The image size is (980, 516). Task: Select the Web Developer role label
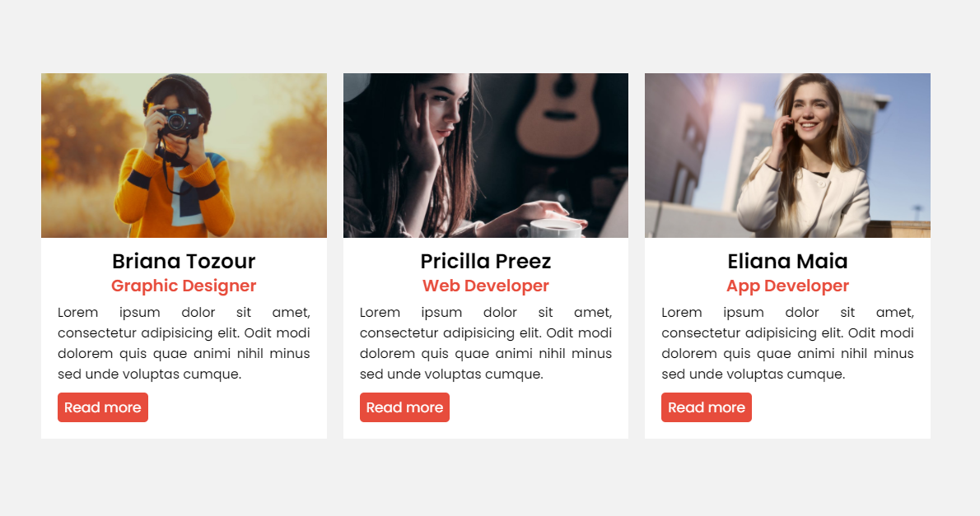point(486,286)
